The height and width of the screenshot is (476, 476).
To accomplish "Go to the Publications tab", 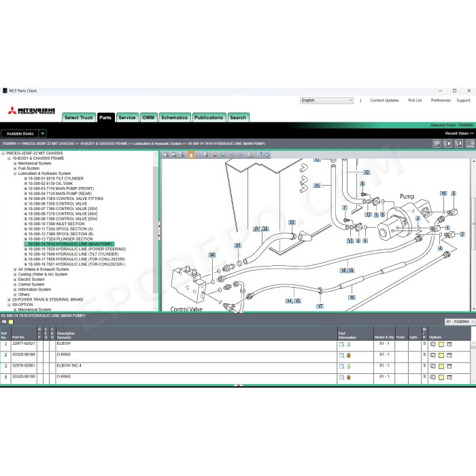I will click(x=209, y=118).
